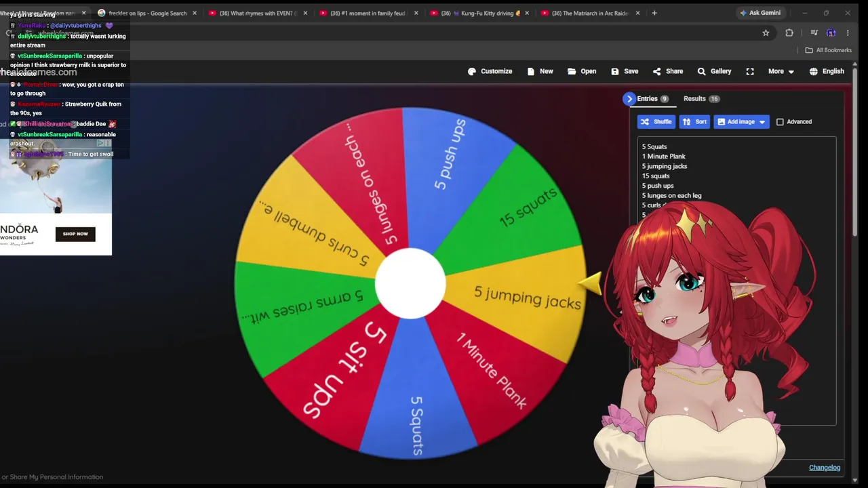Switch to 'Kung-Fu Kitty driving' tab
This screenshot has width=868, height=488.
point(481,13)
